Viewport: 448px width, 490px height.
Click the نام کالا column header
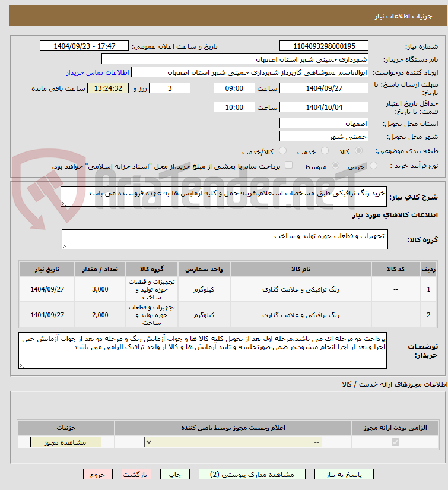(301, 269)
